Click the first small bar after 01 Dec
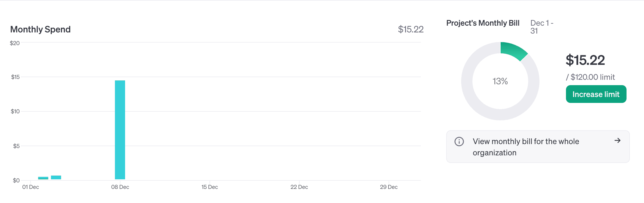This screenshot has height=203, width=644. pyautogui.click(x=43, y=178)
